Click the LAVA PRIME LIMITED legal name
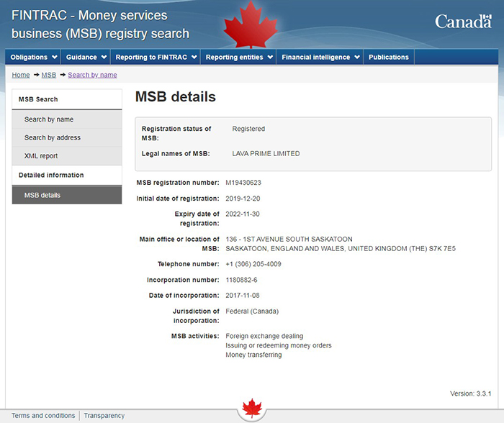504x423 pixels. coord(266,153)
